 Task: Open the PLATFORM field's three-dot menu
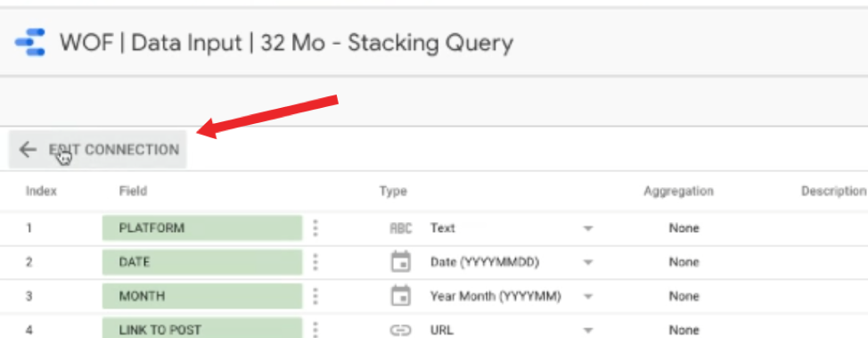pyautogui.click(x=315, y=227)
